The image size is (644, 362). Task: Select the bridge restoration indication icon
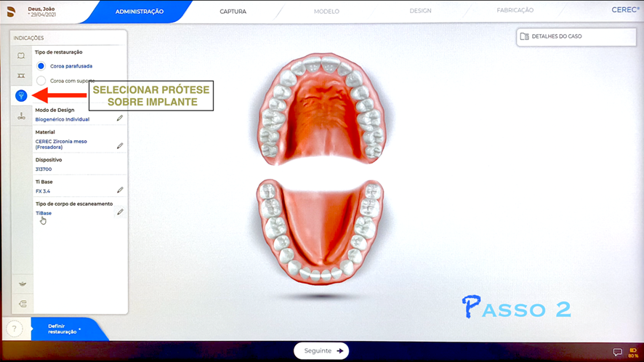(x=21, y=76)
